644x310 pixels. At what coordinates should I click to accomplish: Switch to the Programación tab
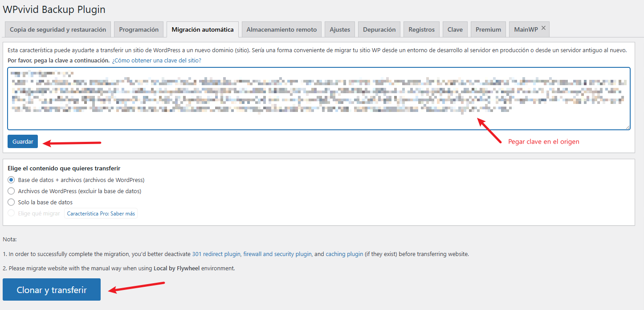pos(139,30)
